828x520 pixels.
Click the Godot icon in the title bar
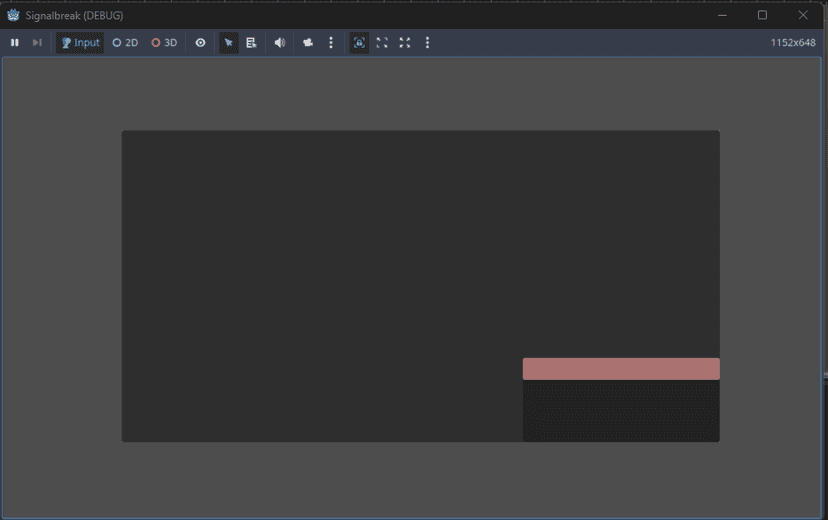pyautogui.click(x=13, y=15)
